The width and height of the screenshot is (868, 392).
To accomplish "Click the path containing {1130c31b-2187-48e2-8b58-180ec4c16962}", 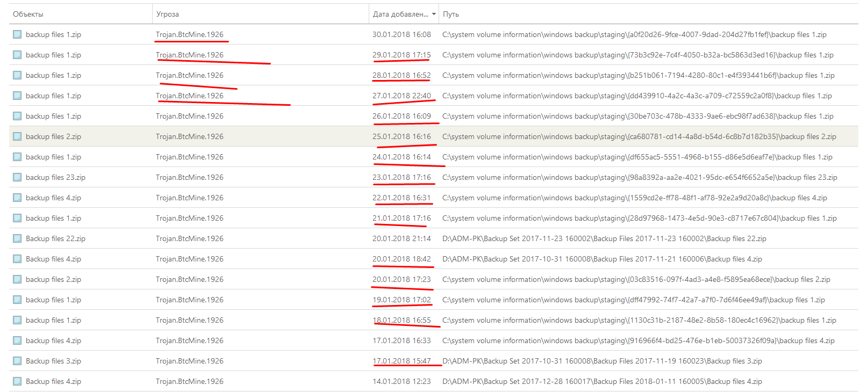I will coord(639,320).
